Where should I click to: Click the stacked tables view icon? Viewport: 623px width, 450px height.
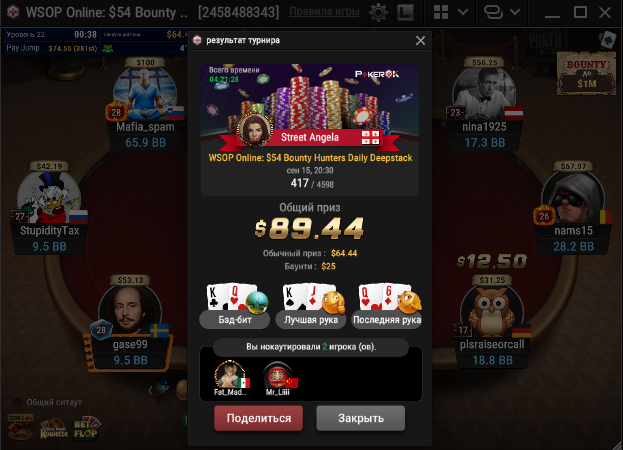pos(493,12)
